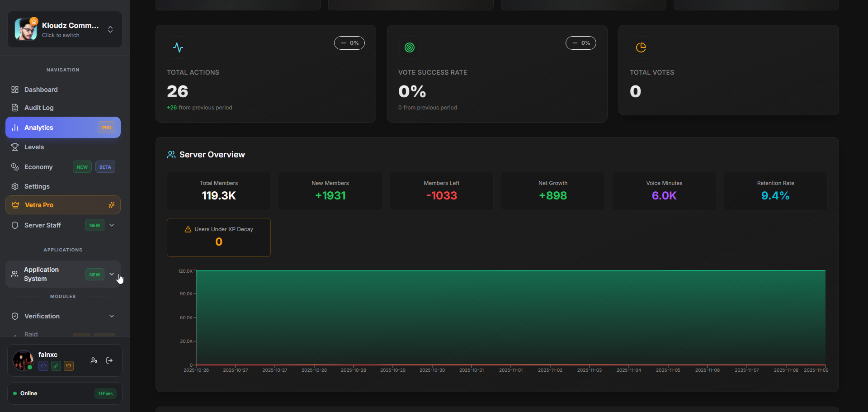
Task: Expand the Application System section
Action: pyautogui.click(x=111, y=274)
